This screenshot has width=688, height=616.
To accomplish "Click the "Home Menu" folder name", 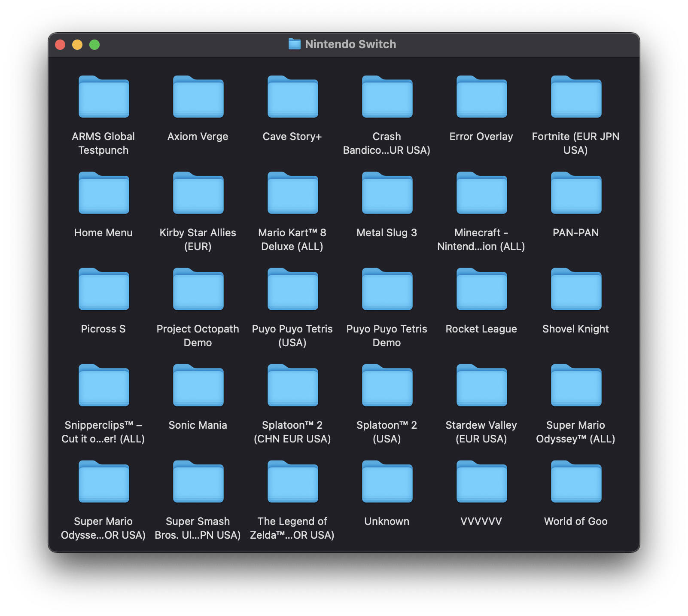I will pyautogui.click(x=104, y=233).
